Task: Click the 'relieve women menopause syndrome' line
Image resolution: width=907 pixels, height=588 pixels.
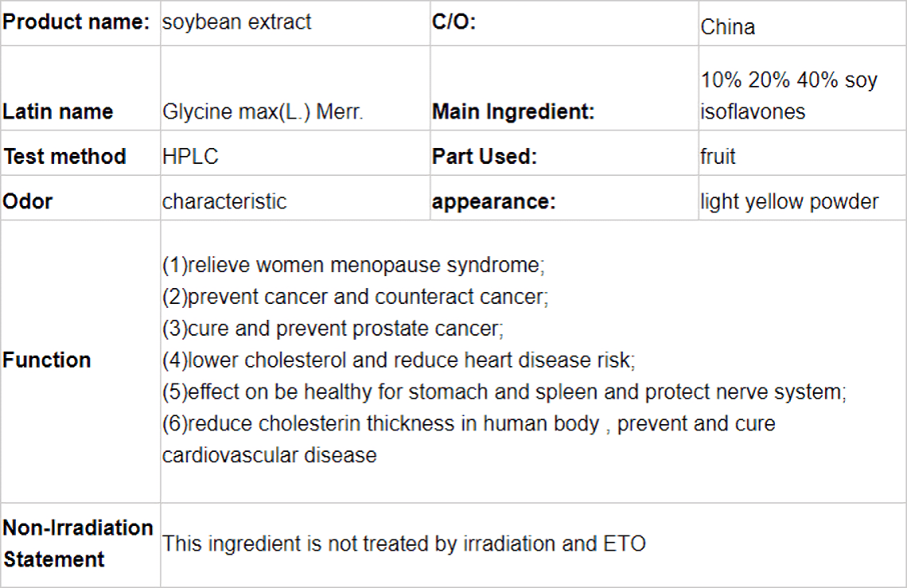Action: (353, 265)
